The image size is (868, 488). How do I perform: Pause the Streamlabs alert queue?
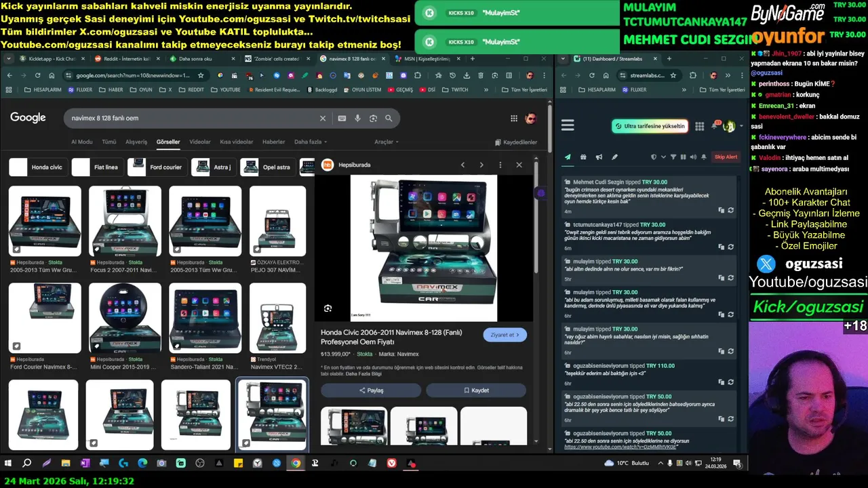[x=683, y=157]
